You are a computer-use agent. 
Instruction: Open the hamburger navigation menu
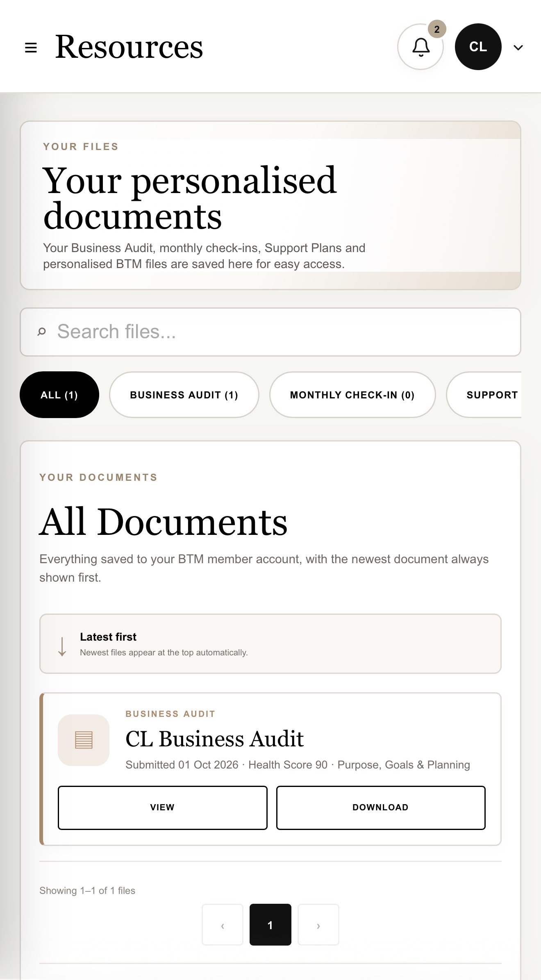[31, 48]
